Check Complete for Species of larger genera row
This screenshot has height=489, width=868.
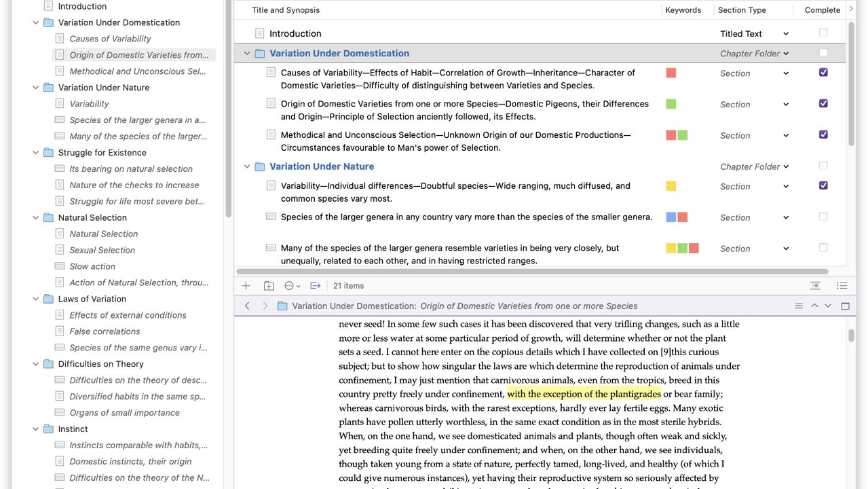[823, 217]
